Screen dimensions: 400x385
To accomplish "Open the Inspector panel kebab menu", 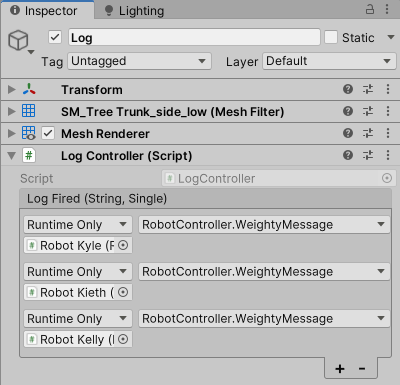I will [x=387, y=9].
